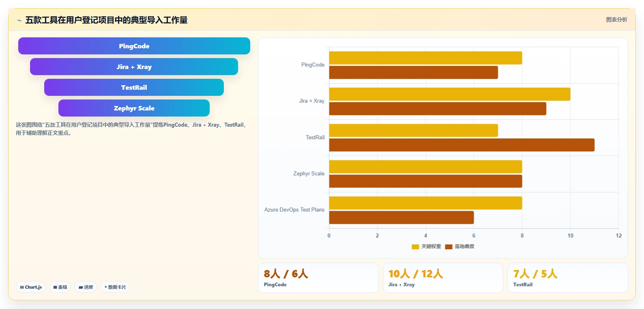Click the description paragraph starting 这张图围绕
644x309 pixels.
click(131, 129)
